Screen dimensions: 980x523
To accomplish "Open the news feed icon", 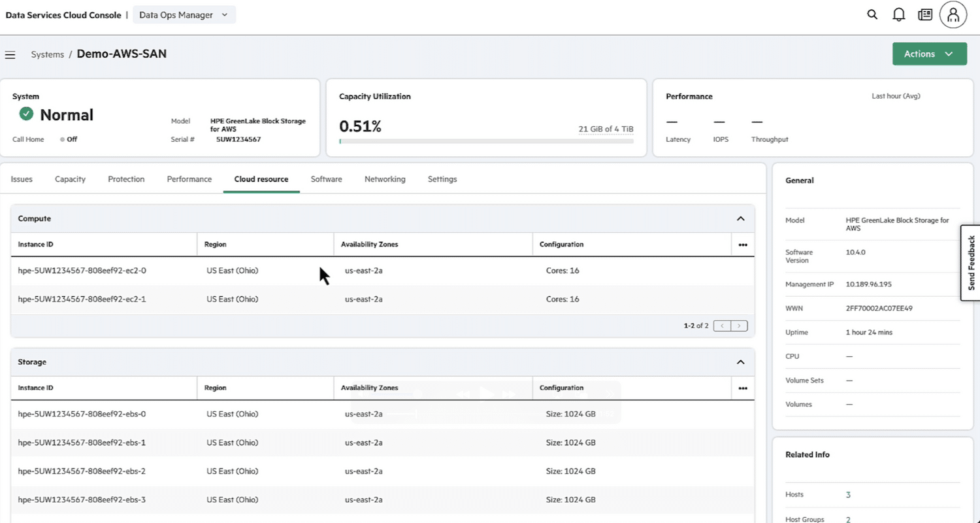I will 925,14.
